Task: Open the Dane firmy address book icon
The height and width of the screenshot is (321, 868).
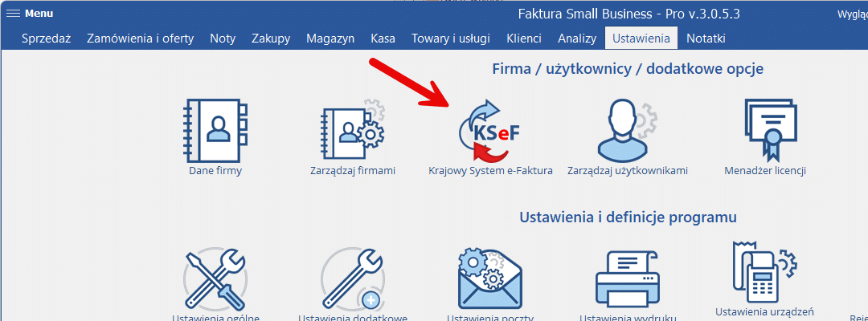Action: click(215, 130)
